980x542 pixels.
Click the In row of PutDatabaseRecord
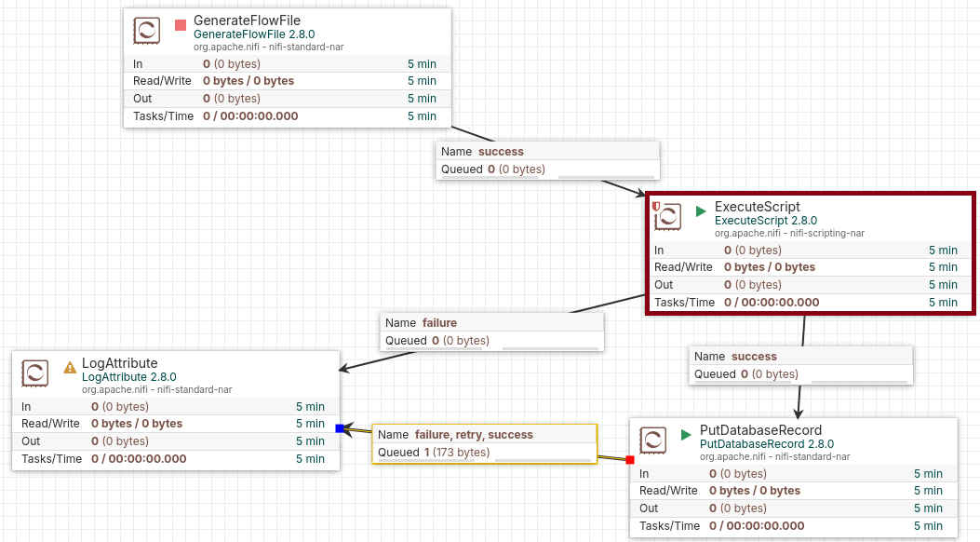click(x=794, y=474)
